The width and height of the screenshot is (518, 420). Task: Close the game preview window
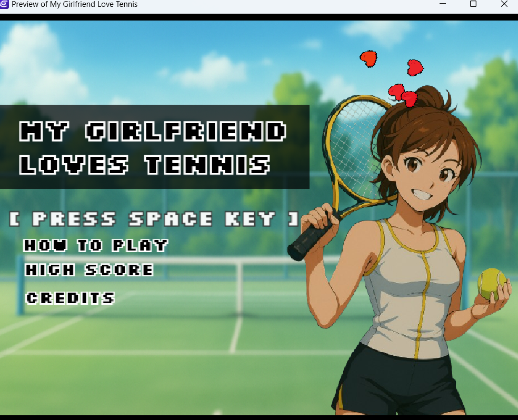[x=504, y=4]
